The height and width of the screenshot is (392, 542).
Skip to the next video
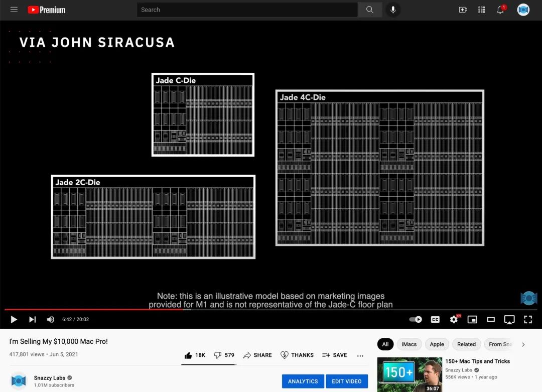(x=32, y=319)
